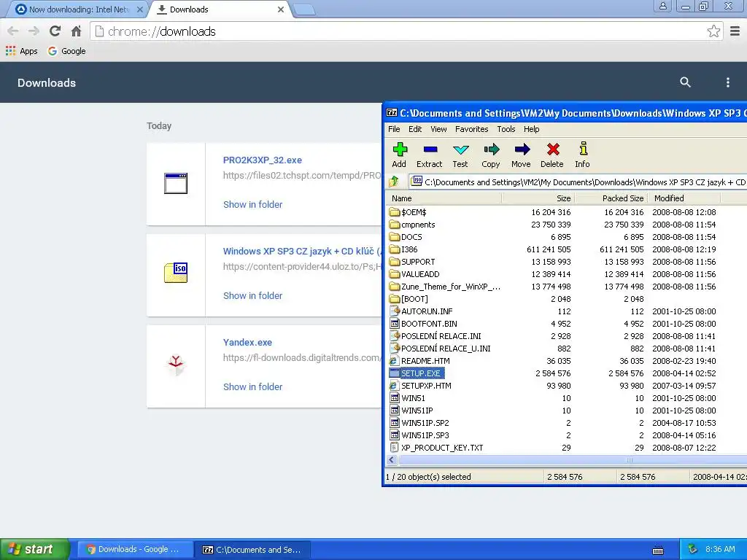Open the Yandex.exe download link
The image size is (747, 560).
pyautogui.click(x=247, y=343)
